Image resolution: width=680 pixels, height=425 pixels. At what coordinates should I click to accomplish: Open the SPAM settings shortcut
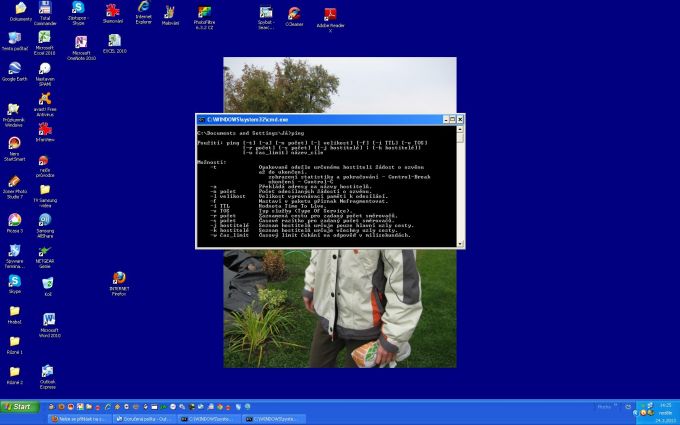45,69
